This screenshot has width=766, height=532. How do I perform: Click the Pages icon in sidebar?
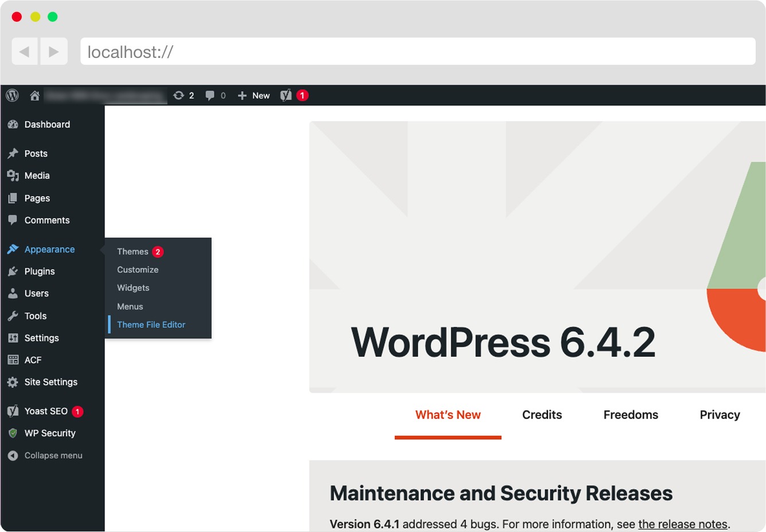click(x=13, y=198)
